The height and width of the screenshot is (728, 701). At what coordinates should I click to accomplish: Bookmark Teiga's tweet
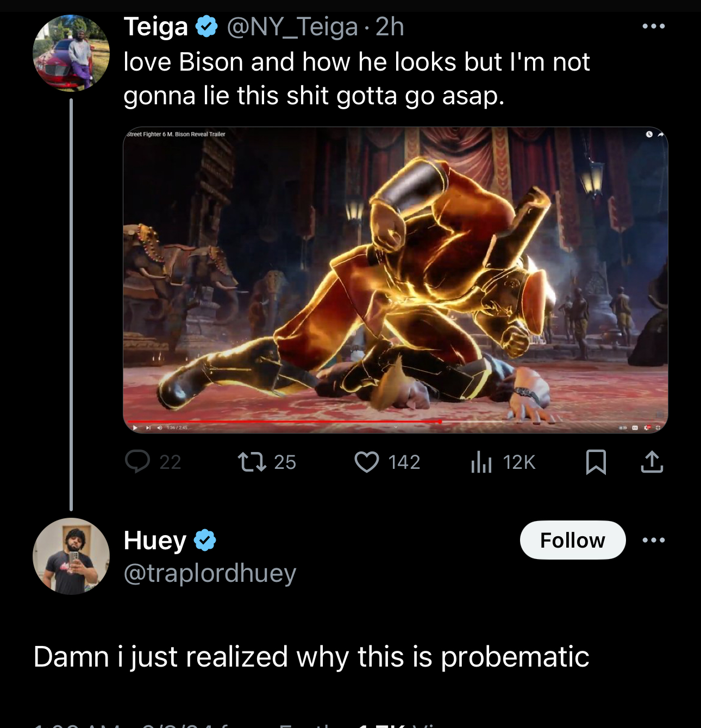pos(596,462)
